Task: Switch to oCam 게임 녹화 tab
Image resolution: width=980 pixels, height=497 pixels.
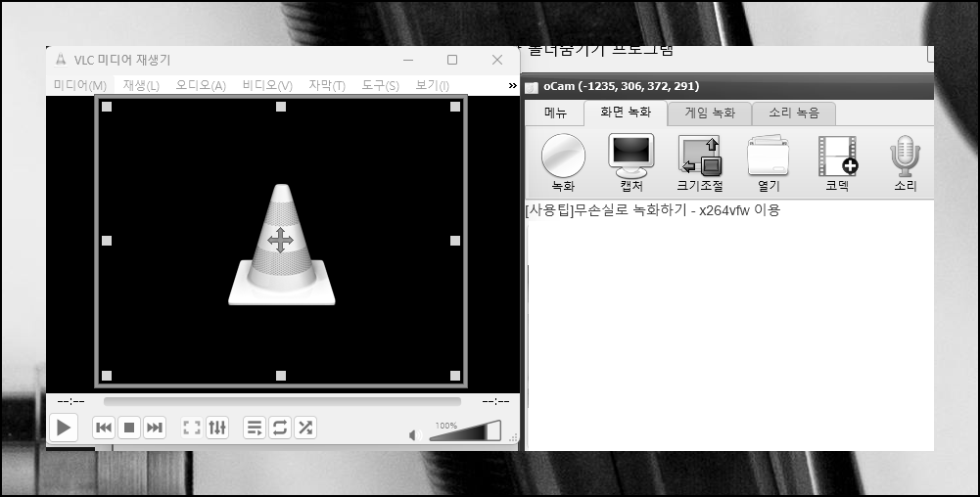Action: point(710,113)
